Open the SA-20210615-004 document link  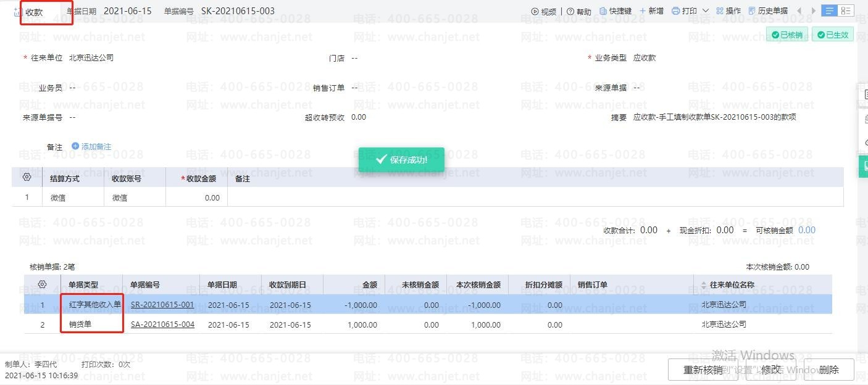pyautogui.click(x=162, y=325)
